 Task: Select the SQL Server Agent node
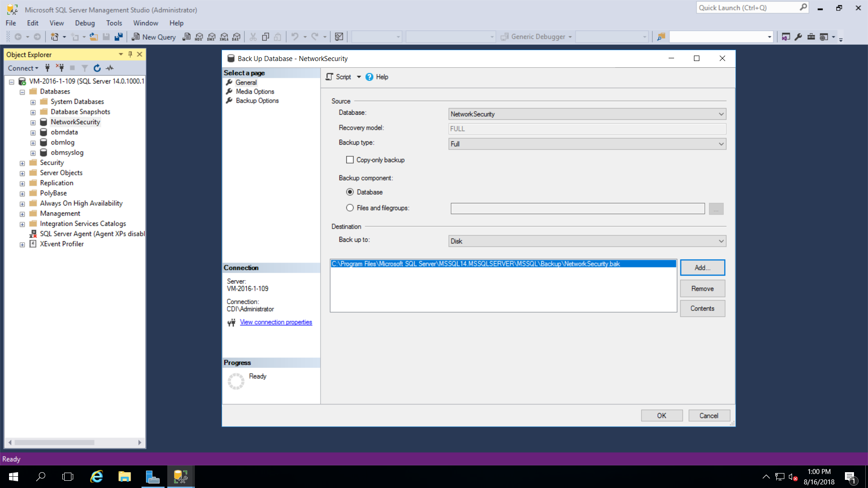(x=92, y=234)
